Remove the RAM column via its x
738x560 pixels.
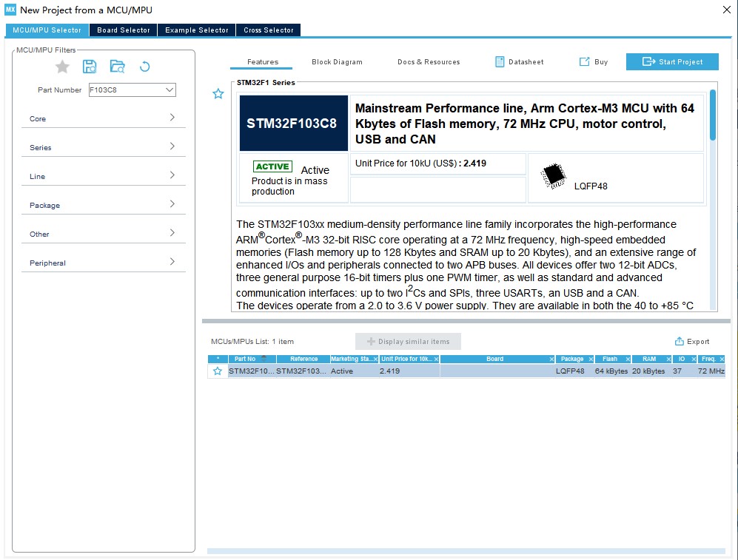click(x=668, y=360)
